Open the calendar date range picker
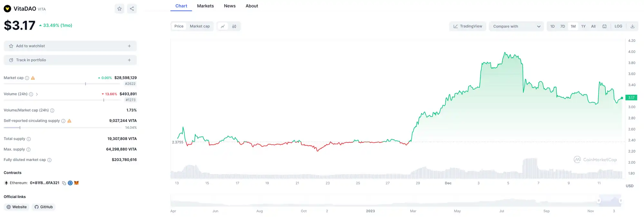The image size is (644, 217). click(604, 26)
